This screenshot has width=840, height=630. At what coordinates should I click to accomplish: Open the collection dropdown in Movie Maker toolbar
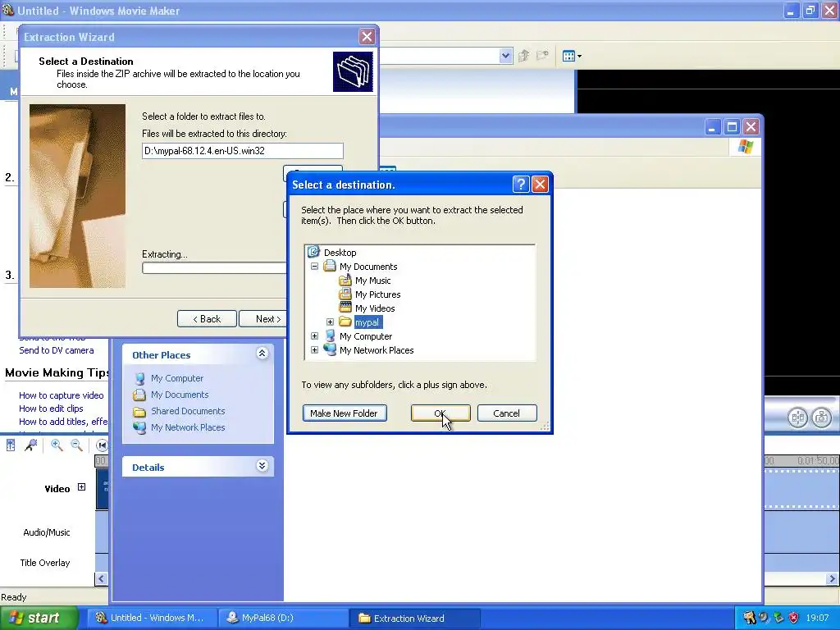505,56
